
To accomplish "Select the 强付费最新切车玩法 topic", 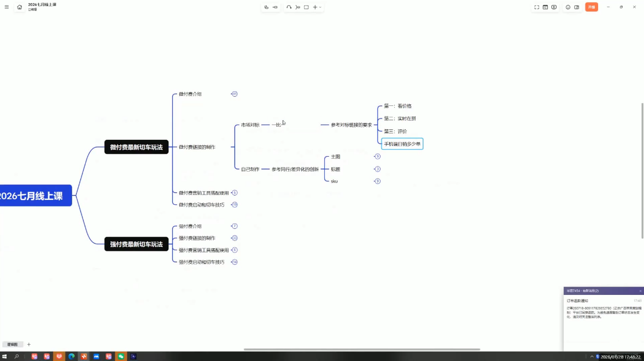I will pos(136,244).
